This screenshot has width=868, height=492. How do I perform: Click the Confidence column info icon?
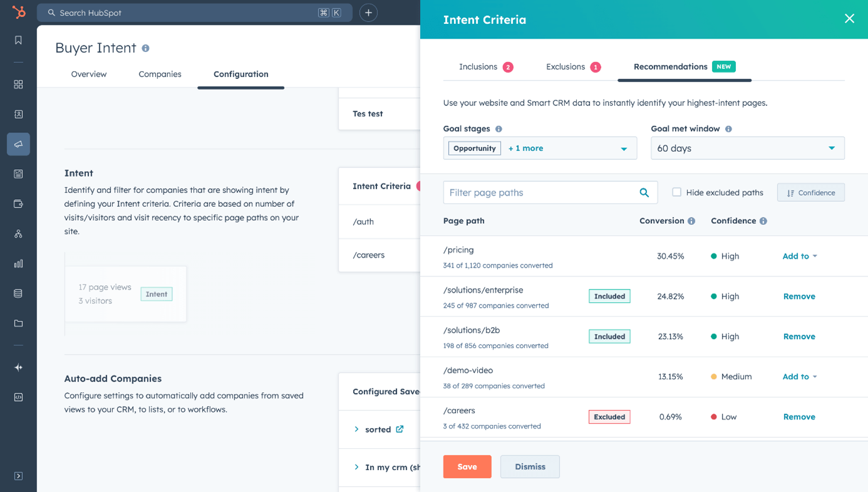[x=763, y=221]
